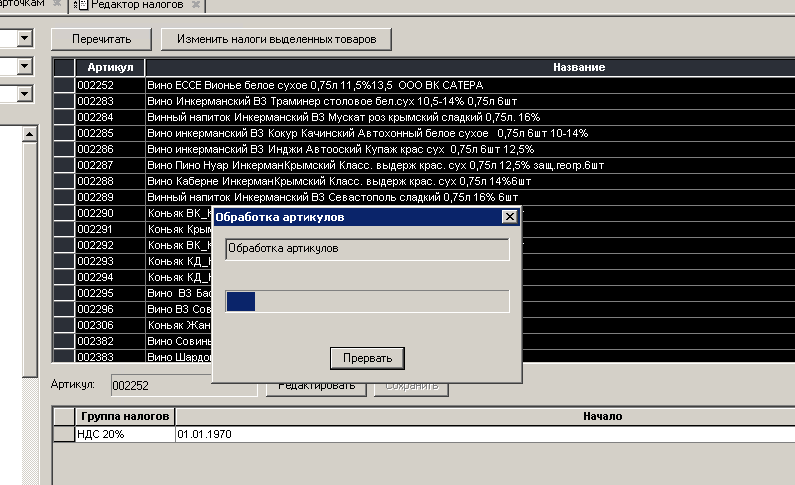Close the Редактор налогов tab

pos(197,6)
